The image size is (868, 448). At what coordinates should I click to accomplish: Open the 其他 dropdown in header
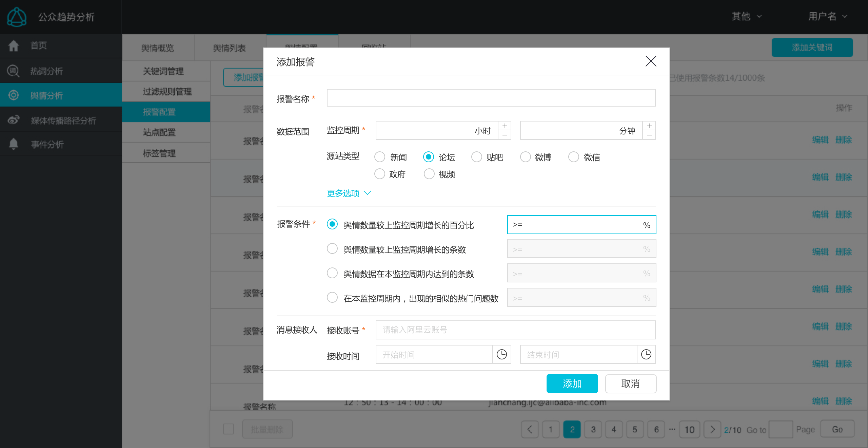pos(746,16)
